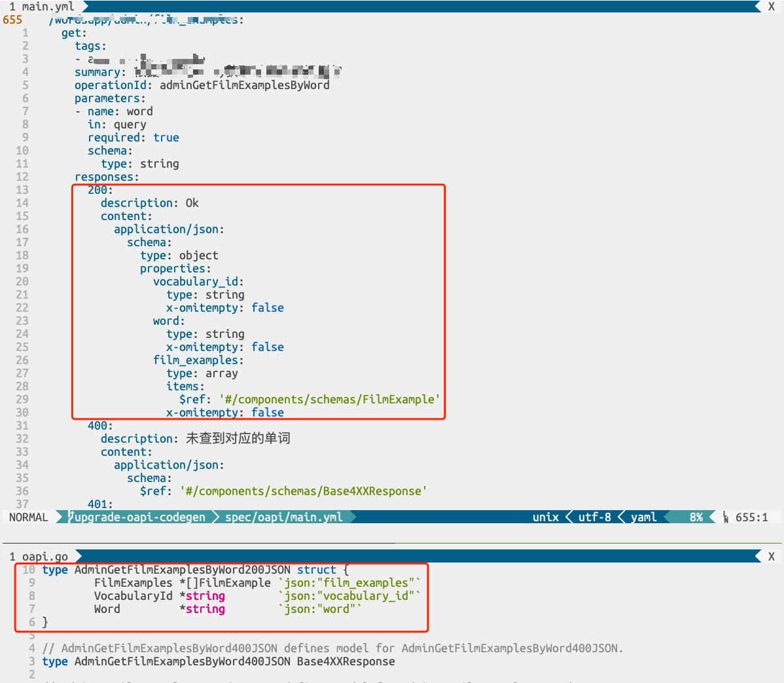
Task: Click x-omitempty false on line 30
Action: [x=225, y=413]
